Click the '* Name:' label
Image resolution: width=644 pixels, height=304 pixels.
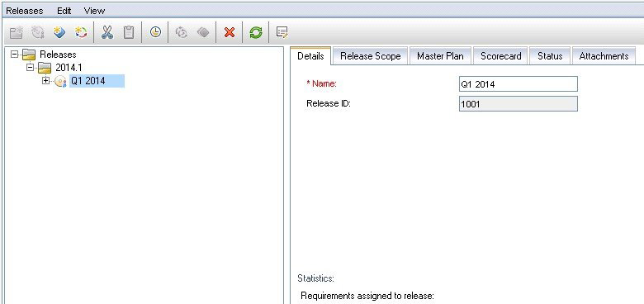pos(322,83)
